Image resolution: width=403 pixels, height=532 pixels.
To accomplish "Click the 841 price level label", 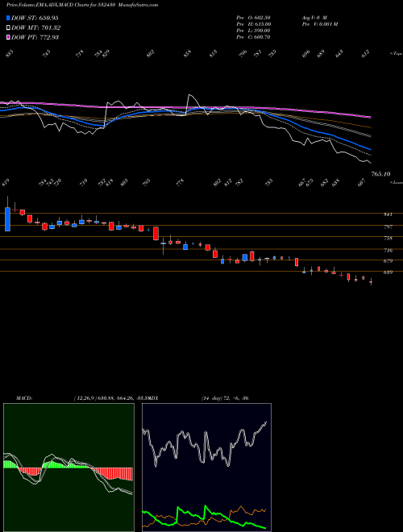I will [388, 214].
